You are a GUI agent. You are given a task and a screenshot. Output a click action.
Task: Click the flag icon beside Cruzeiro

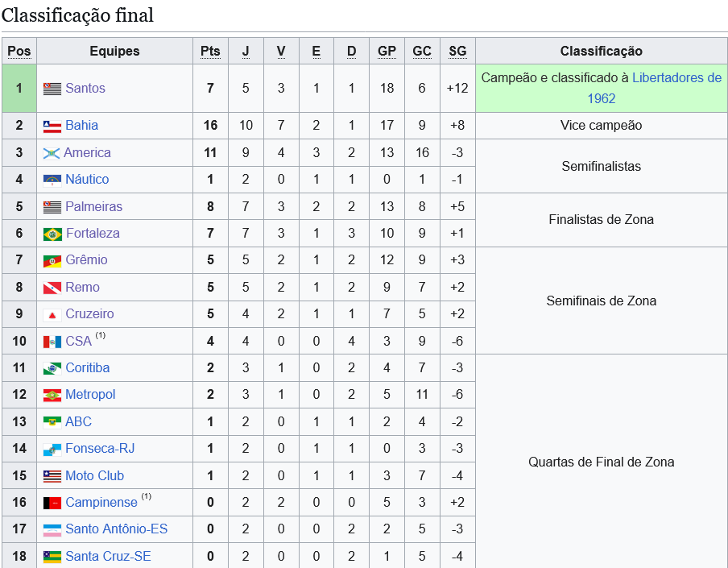[52, 314]
